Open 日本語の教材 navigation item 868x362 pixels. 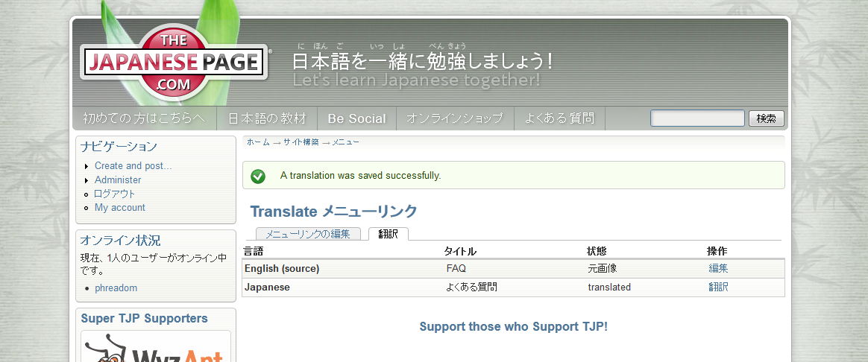coord(267,118)
